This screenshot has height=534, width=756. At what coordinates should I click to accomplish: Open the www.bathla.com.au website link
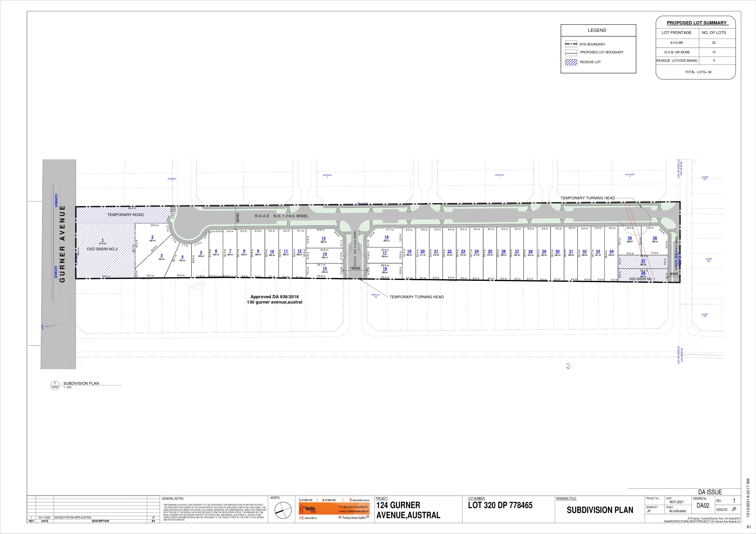coord(360,500)
